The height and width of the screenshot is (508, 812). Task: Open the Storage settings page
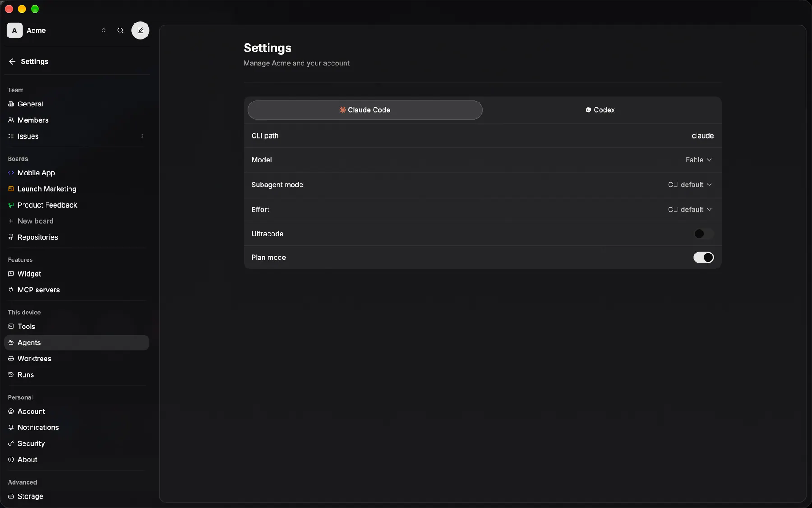coord(77,496)
